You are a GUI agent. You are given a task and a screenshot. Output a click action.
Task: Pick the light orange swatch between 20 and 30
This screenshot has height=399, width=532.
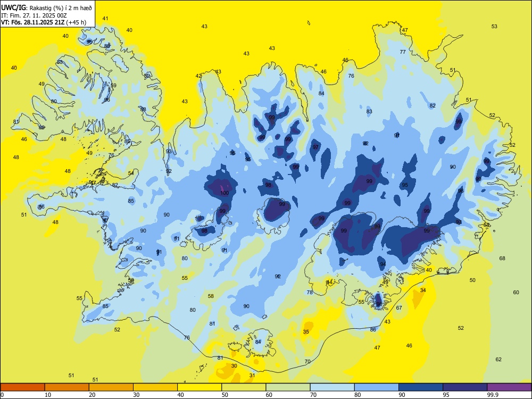[111, 387]
